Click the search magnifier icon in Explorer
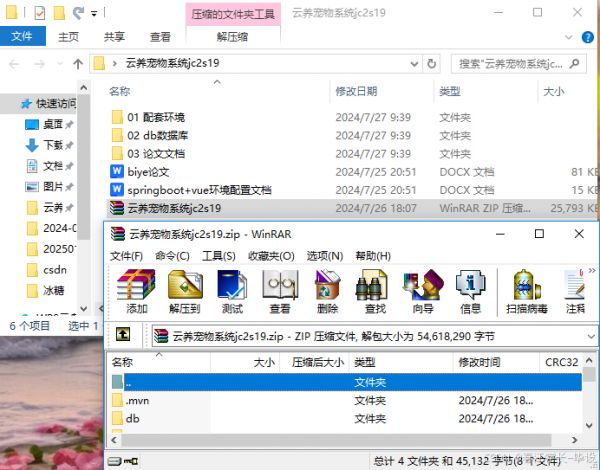Viewport: 600px width, 470px height. pyautogui.click(x=574, y=63)
